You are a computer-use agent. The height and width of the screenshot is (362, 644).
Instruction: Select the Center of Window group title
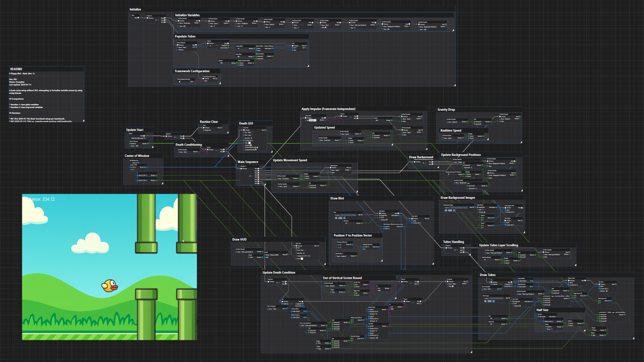[137, 156]
